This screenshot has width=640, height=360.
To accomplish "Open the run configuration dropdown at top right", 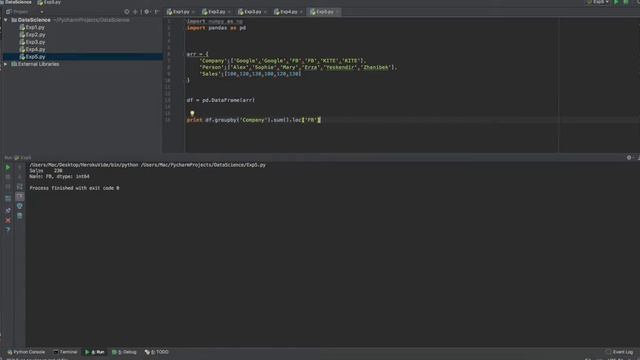I will click(598, 2).
